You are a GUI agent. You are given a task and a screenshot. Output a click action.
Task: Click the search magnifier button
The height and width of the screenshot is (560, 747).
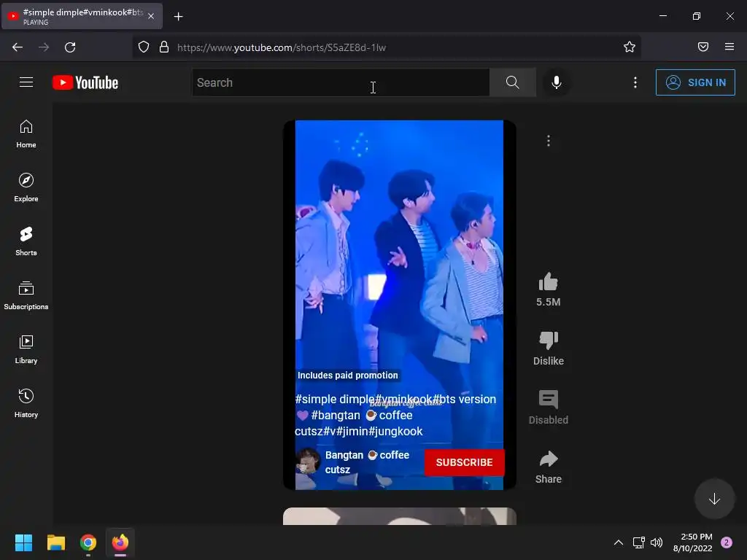(513, 82)
